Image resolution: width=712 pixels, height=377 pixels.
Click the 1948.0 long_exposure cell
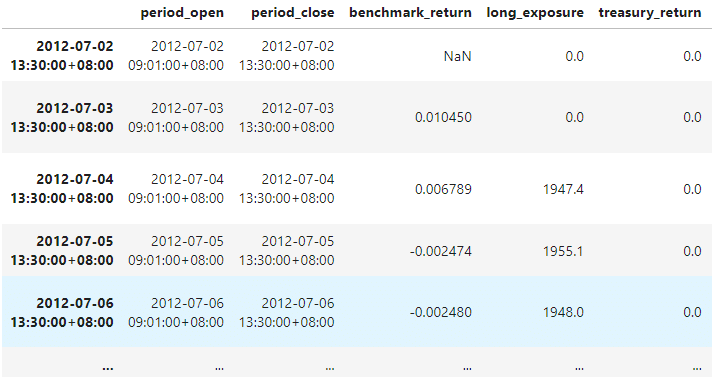click(x=563, y=313)
